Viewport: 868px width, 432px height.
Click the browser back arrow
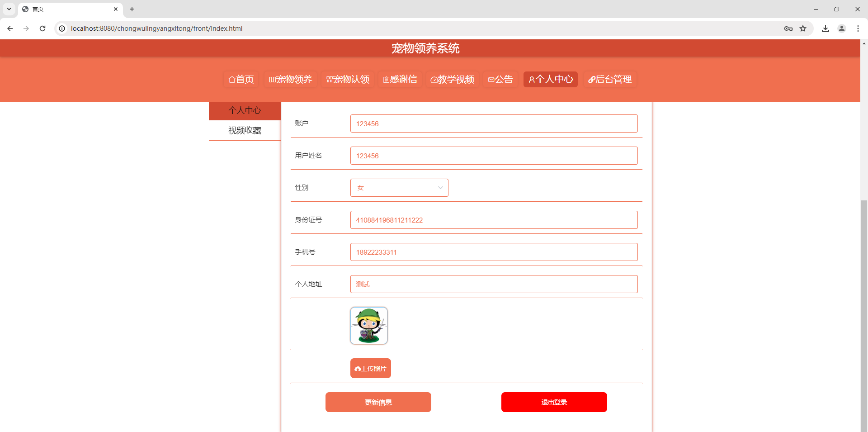coord(10,28)
